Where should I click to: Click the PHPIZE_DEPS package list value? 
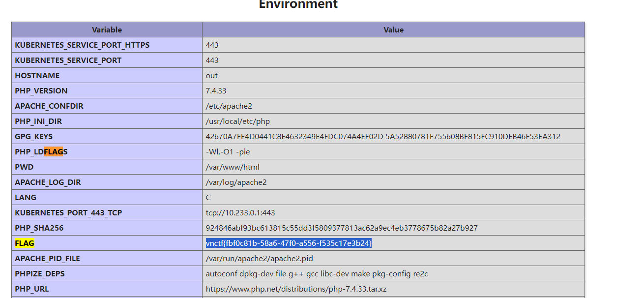click(x=317, y=273)
